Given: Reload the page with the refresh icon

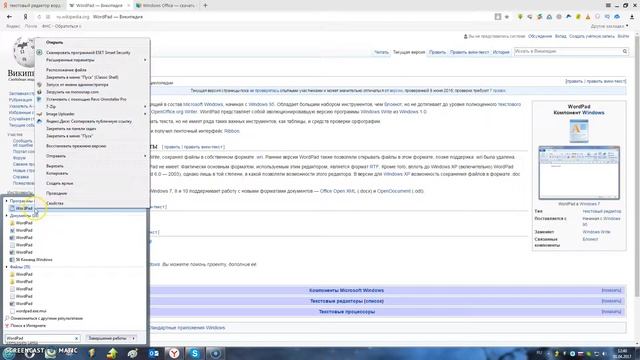Looking at the screenshot, I should pyautogui.click(x=39, y=17).
